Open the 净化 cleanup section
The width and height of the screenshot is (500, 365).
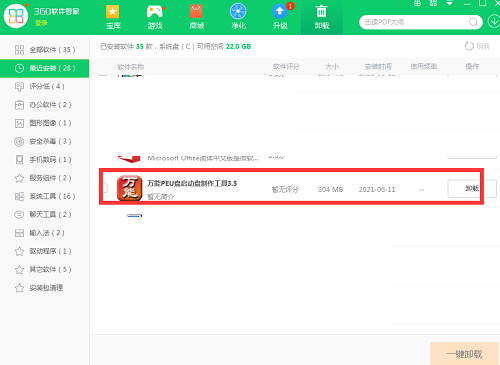238,17
